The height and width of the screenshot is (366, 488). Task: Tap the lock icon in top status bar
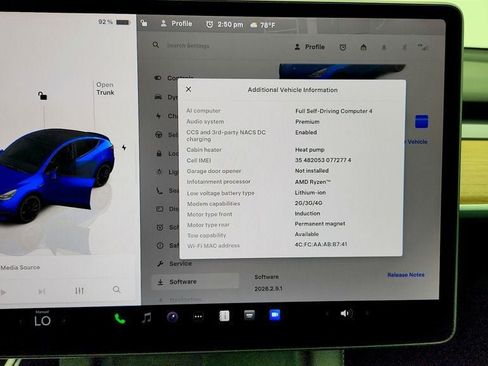(144, 23)
